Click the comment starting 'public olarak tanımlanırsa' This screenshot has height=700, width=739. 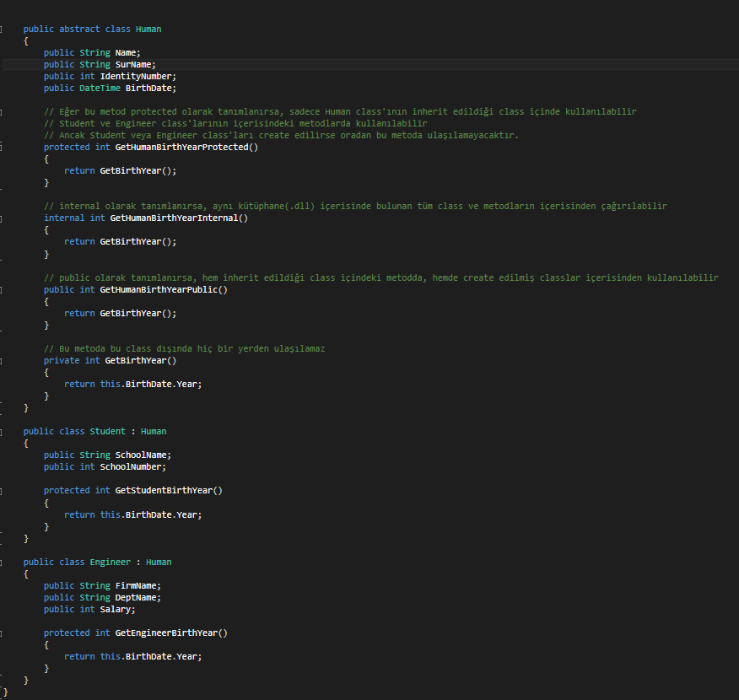pos(381,278)
